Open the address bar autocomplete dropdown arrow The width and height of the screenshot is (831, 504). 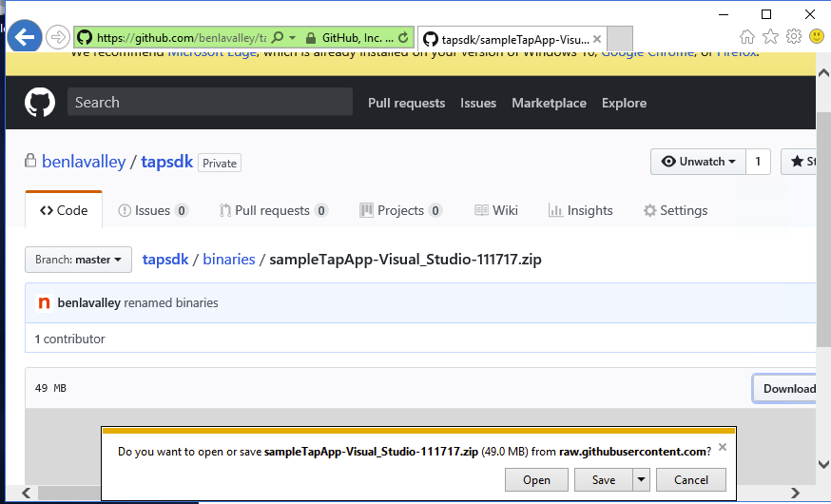292,38
